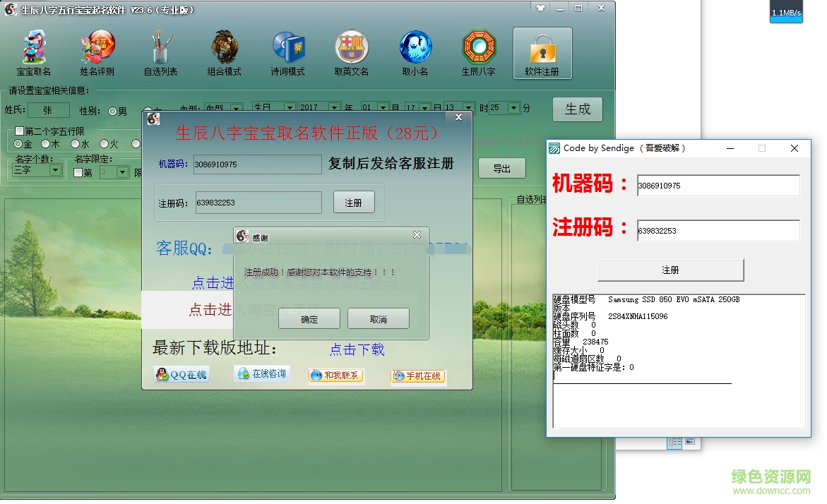Viewport: 827px width, 504px height.
Task: Click the 生成 generate button
Action: point(578,109)
